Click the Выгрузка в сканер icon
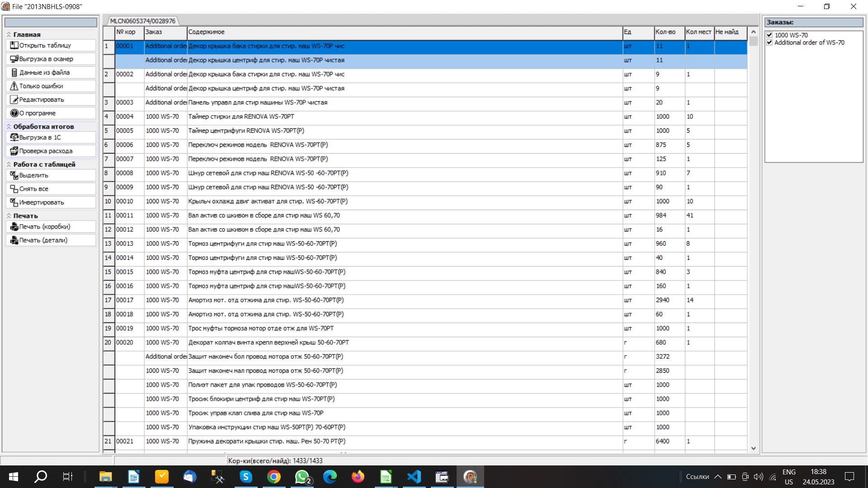The width and height of the screenshot is (868, 488). [x=14, y=59]
